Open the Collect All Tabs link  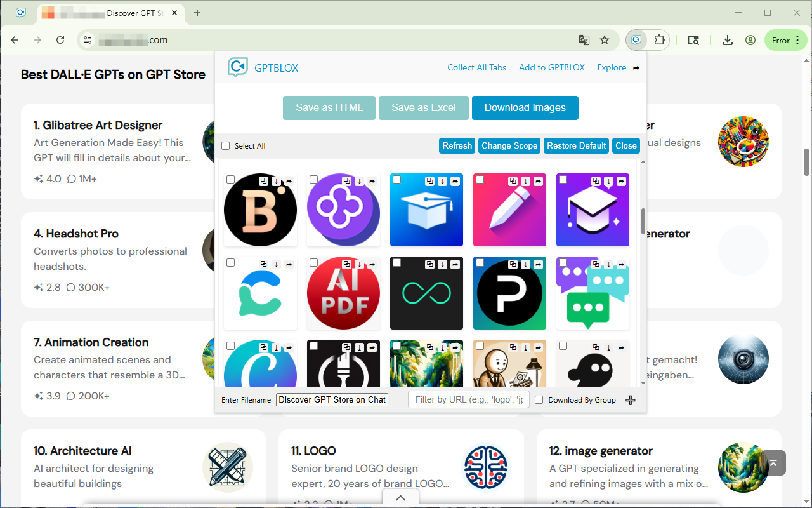tap(476, 67)
